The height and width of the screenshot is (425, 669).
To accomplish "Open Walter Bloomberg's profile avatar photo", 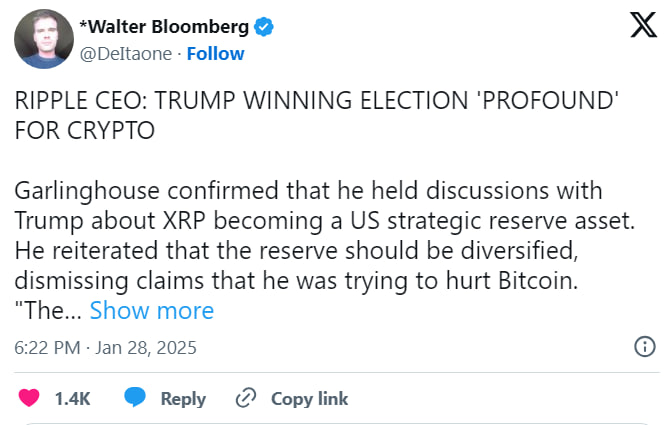I will click(41, 39).
